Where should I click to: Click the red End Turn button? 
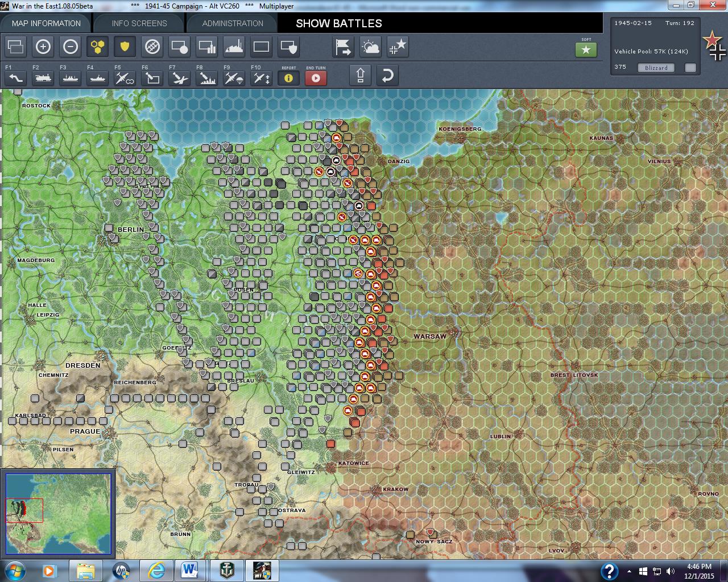pos(316,78)
